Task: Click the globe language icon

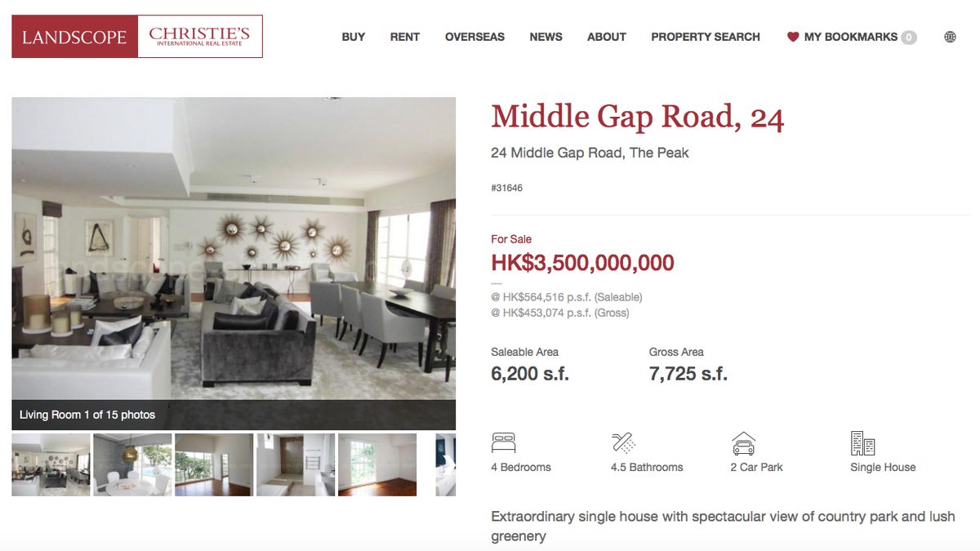Action: point(950,37)
